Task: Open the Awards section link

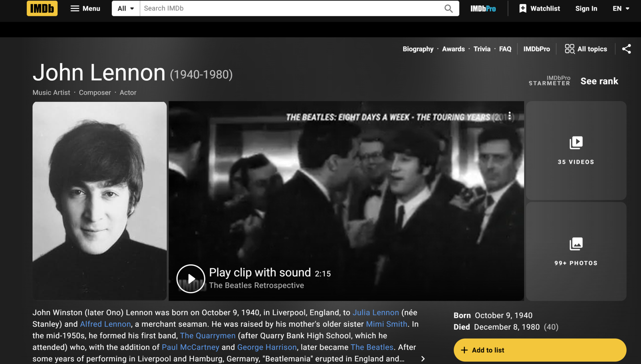Action: (x=453, y=49)
